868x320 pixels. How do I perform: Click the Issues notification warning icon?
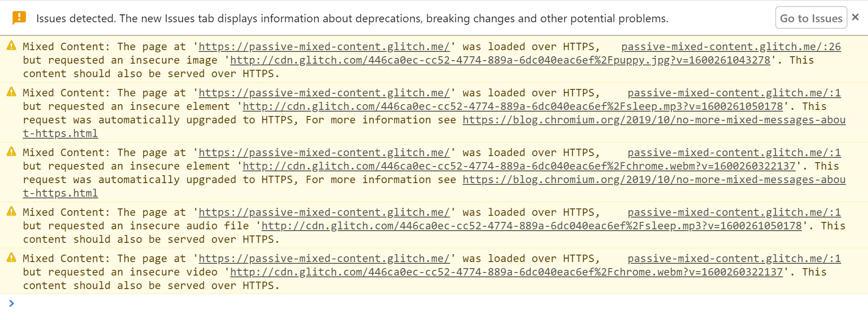[18, 17]
